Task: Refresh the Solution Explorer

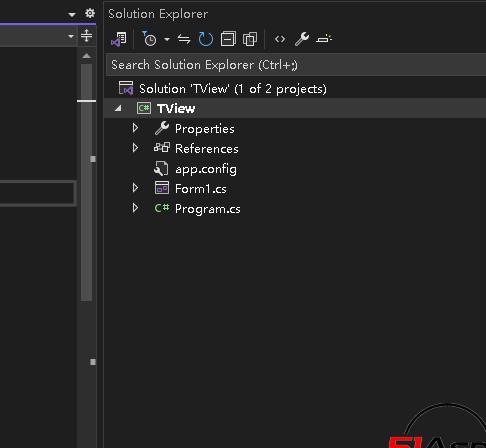Action: point(205,39)
